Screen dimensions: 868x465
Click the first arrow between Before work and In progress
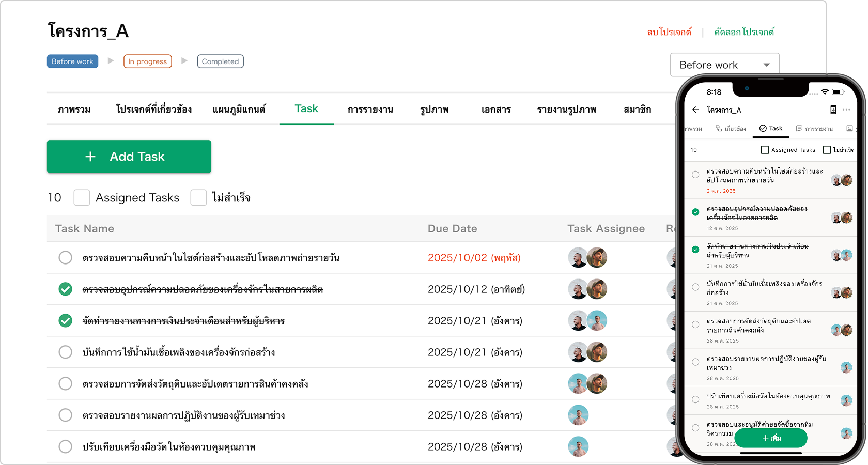pos(111,61)
